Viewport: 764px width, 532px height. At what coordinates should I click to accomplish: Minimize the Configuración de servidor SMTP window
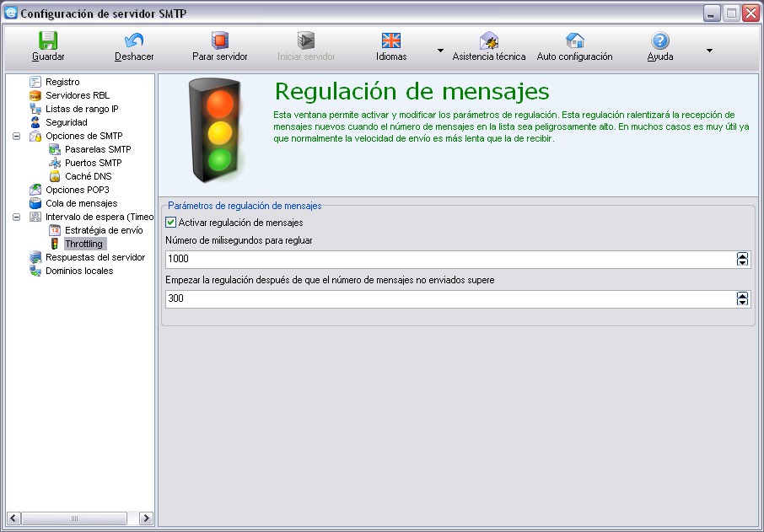[x=712, y=13]
